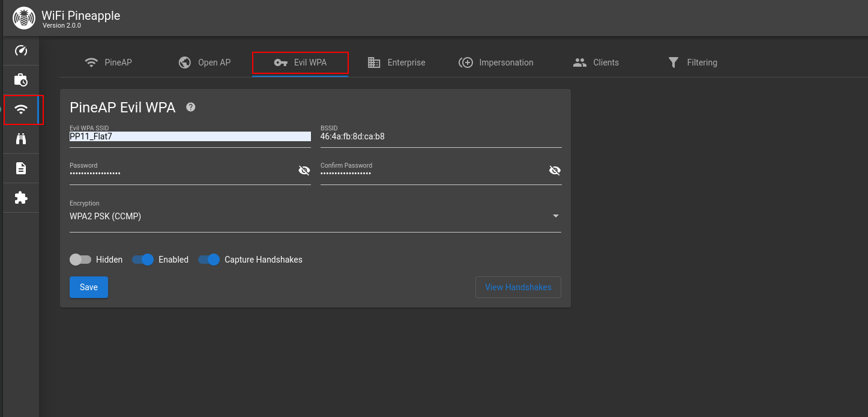Expand the Encryption dropdown arrow
868x417 pixels.
[555, 216]
